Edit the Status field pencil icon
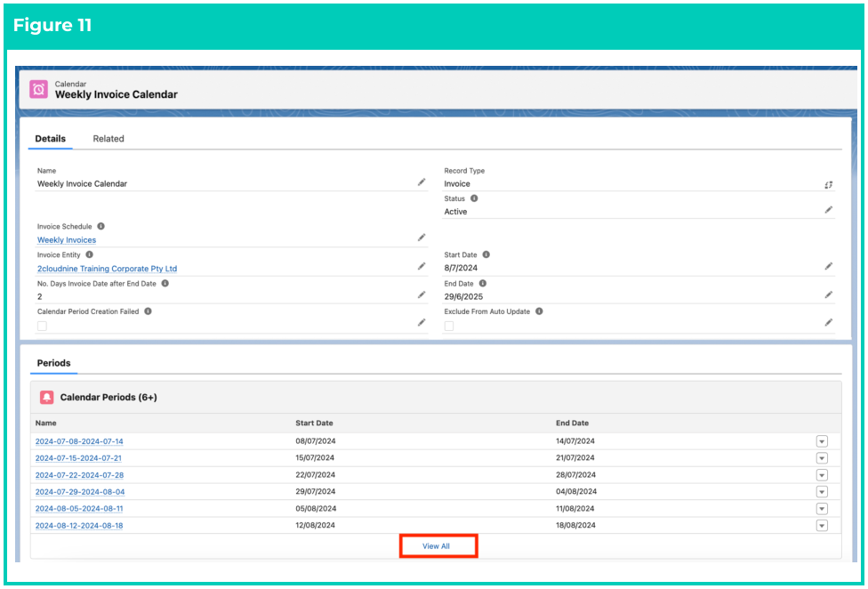Viewport: 868px width, 589px height. [829, 210]
